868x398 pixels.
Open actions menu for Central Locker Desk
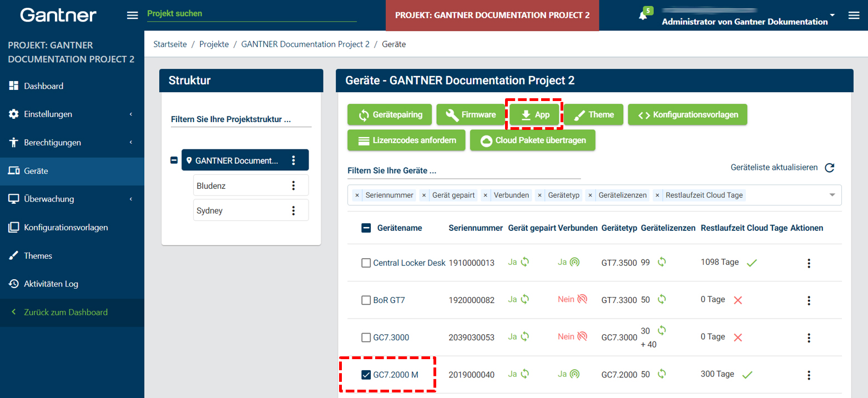coord(809,263)
